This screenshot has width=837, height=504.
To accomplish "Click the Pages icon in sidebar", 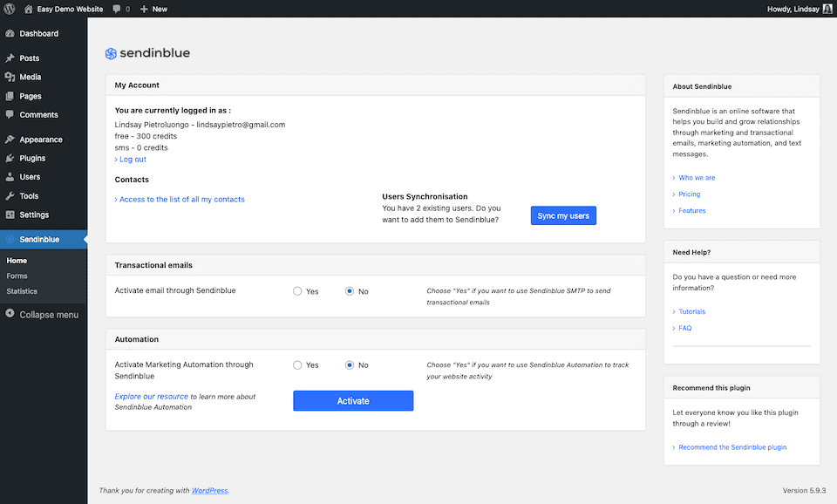I will pyautogui.click(x=10, y=96).
